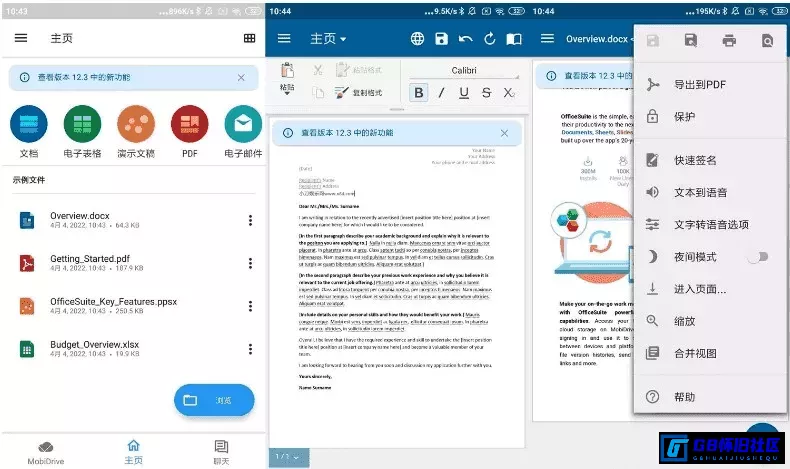Select 合并视图 menu item
This screenshot has height=469, width=790.
[710, 354]
